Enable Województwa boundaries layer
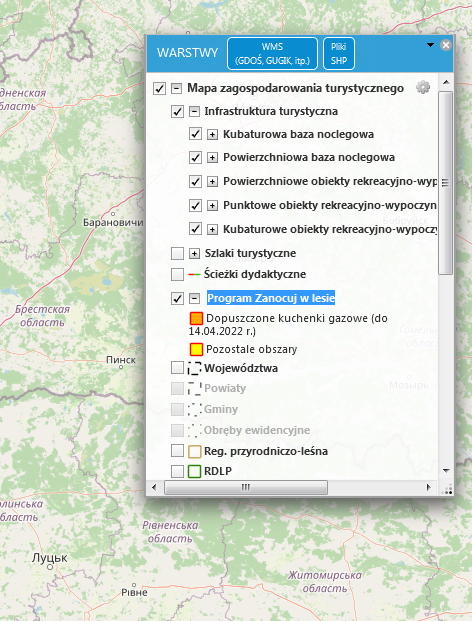 coord(177,368)
